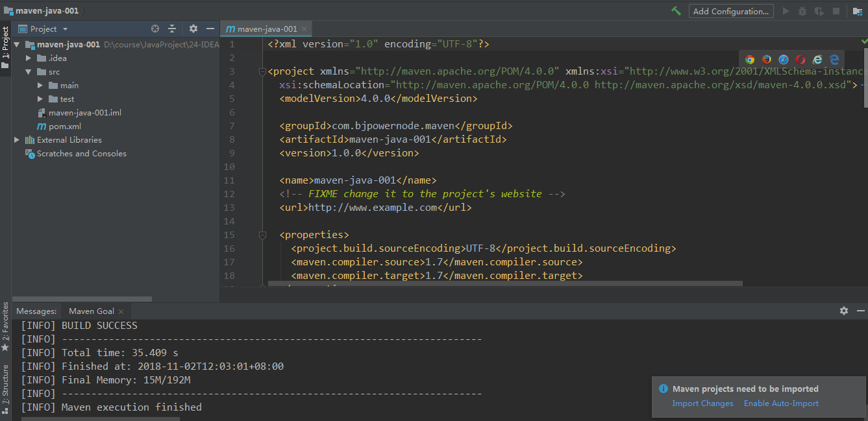
Task: Open Messages panel settings gear
Action: [844, 311]
